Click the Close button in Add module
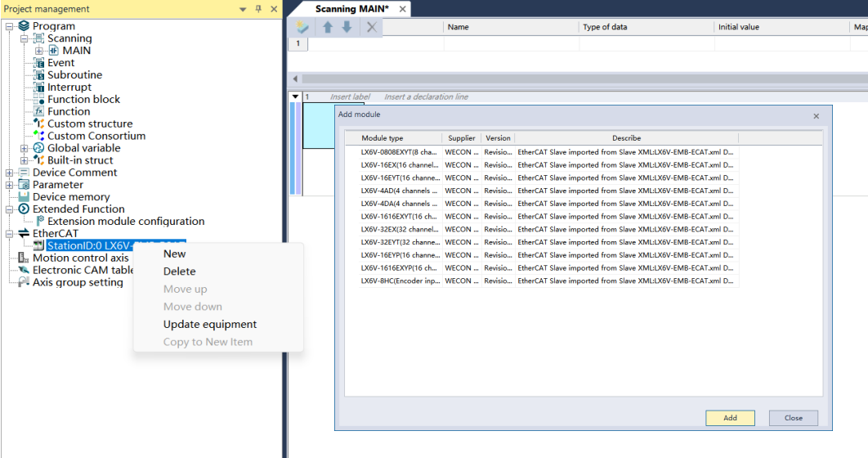 [x=793, y=418]
